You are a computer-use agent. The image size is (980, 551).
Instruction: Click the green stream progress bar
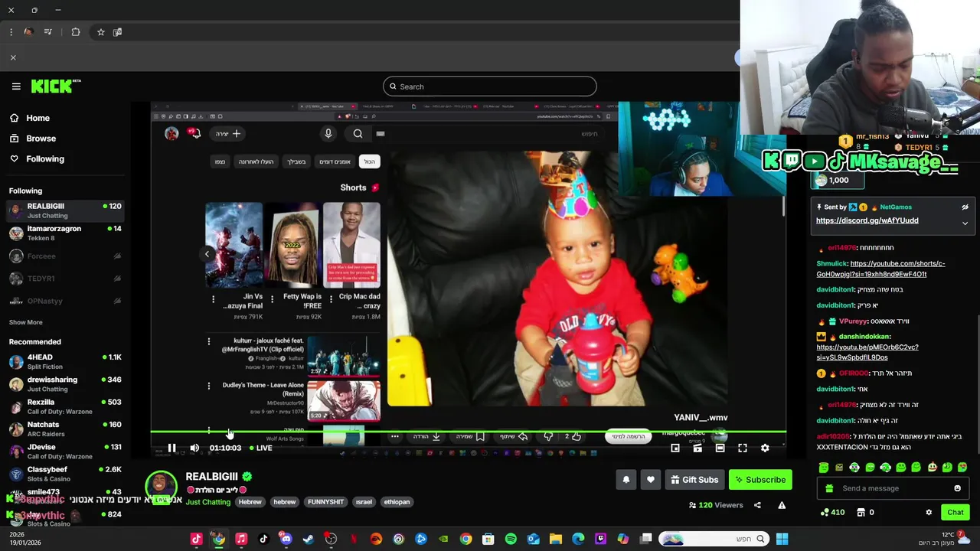click(x=468, y=432)
